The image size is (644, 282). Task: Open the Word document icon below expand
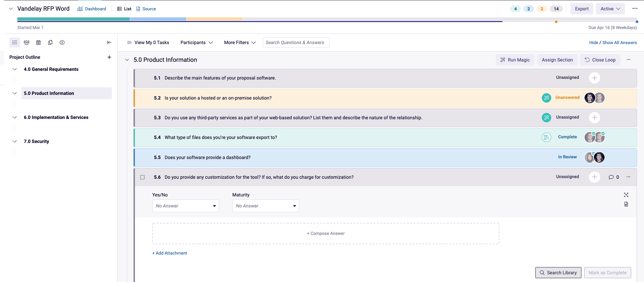pyautogui.click(x=626, y=204)
